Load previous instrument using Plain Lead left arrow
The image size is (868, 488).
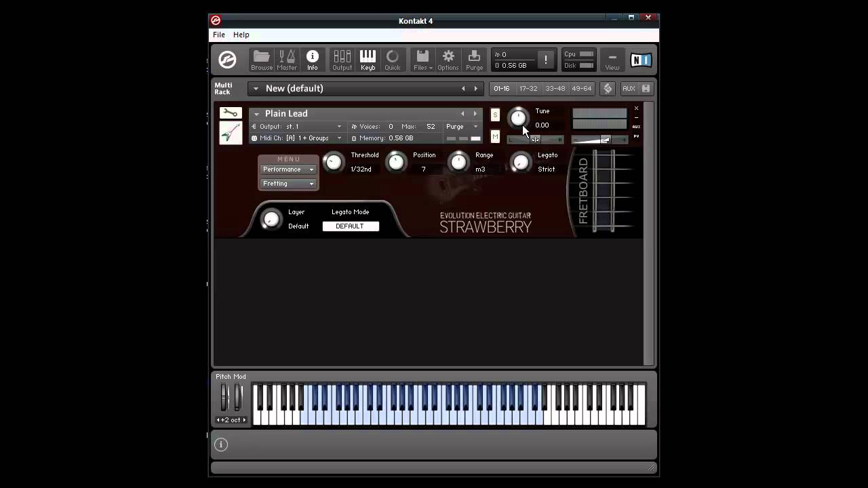(462, 114)
